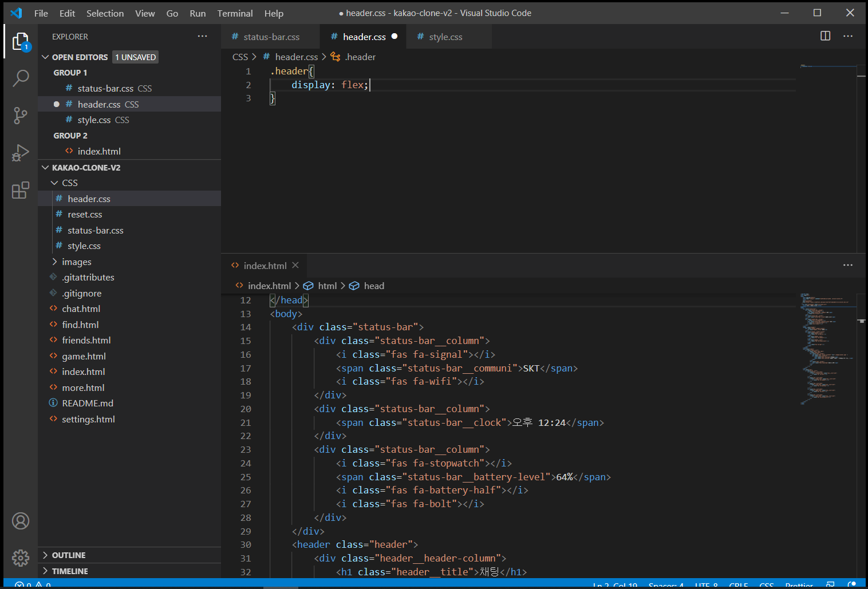Open settings.html in explorer
The image size is (868, 589).
click(129, 419)
